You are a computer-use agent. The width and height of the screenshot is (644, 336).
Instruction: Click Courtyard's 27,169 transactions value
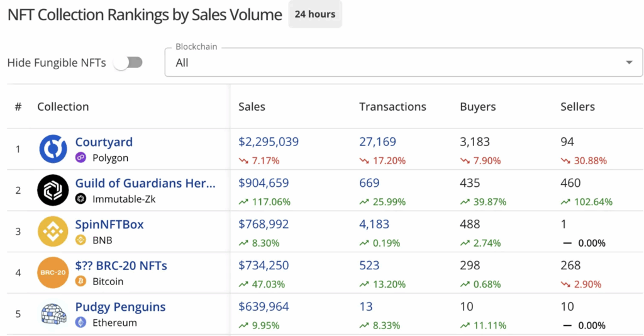pos(377,142)
